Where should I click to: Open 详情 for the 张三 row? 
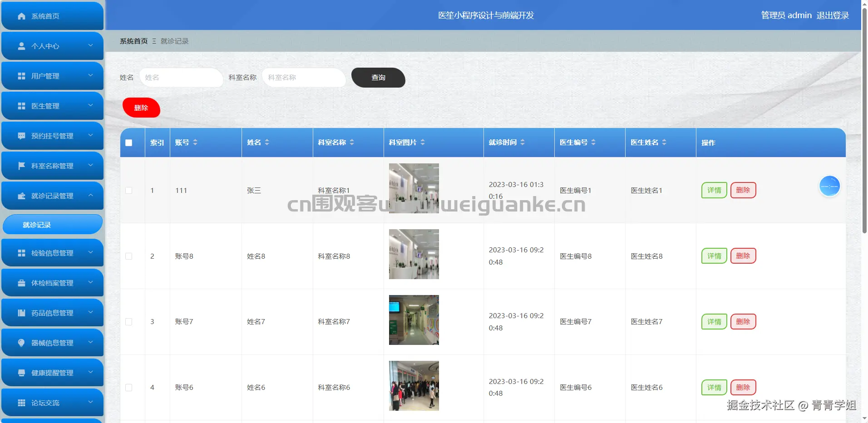click(x=714, y=190)
